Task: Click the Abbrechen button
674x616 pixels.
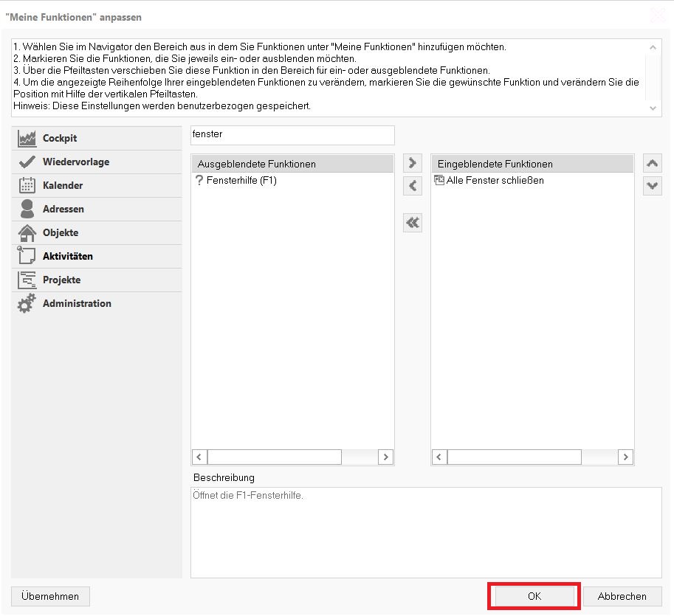Action: (x=622, y=596)
